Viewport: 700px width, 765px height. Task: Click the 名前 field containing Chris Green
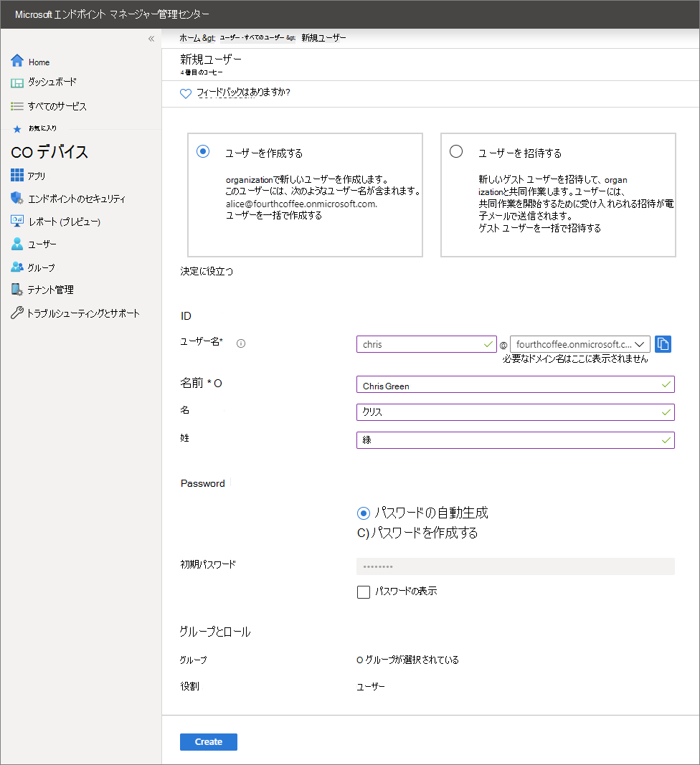tap(516, 384)
